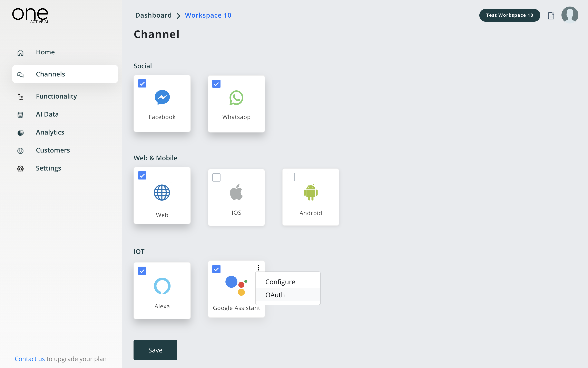Choose OAuth from the popup menu
The height and width of the screenshot is (368, 588).
point(288,295)
